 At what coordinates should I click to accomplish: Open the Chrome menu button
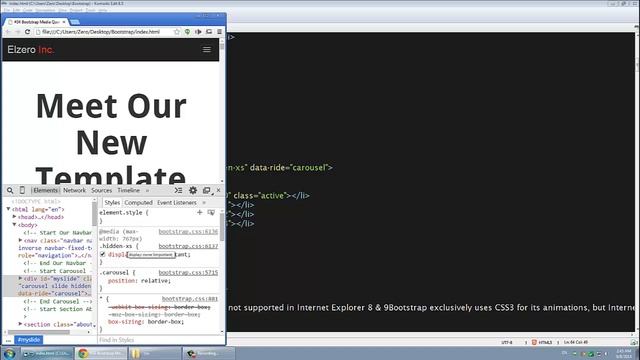click(x=219, y=32)
